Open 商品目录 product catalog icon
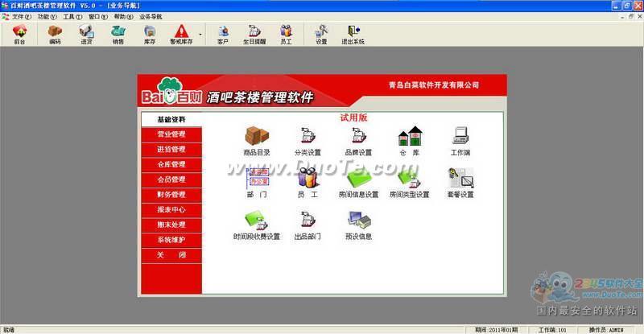The width and height of the screenshot is (644, 334). [x=257, y=141]
